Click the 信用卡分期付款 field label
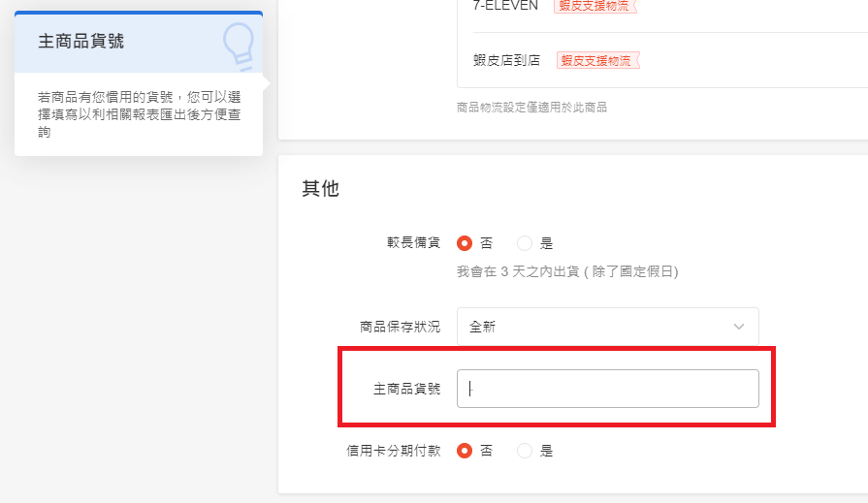This screenshot has width=868, height=503. pyautogui.click(x=393, y=451)
